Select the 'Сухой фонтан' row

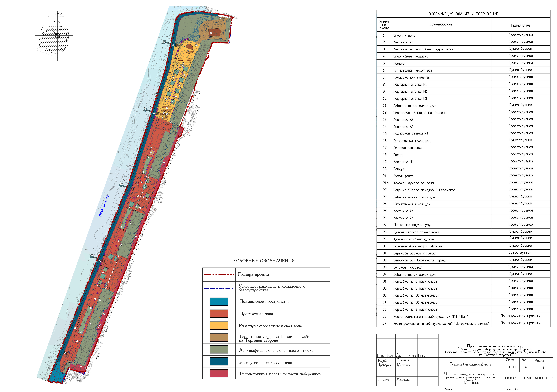[463, 176]
